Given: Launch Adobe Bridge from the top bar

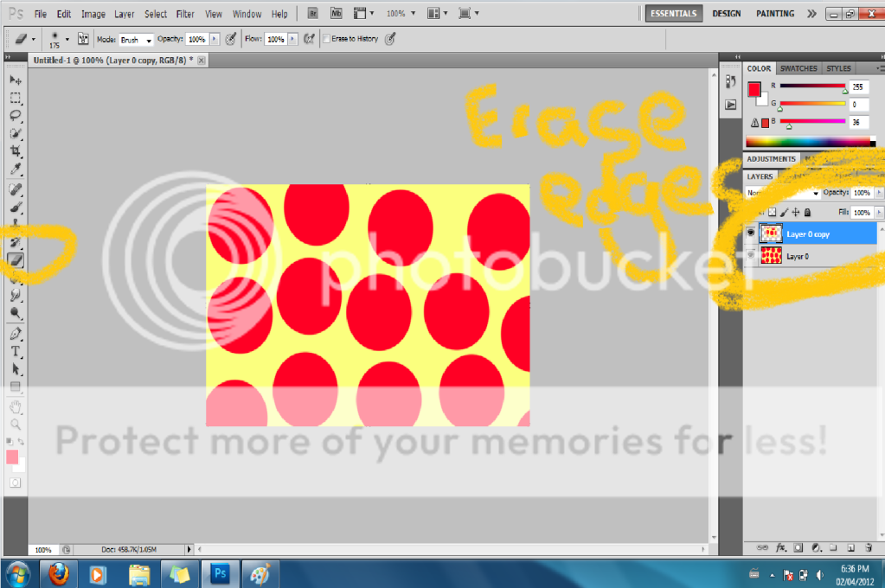Looking at the screenshot, I should [314, 14].
